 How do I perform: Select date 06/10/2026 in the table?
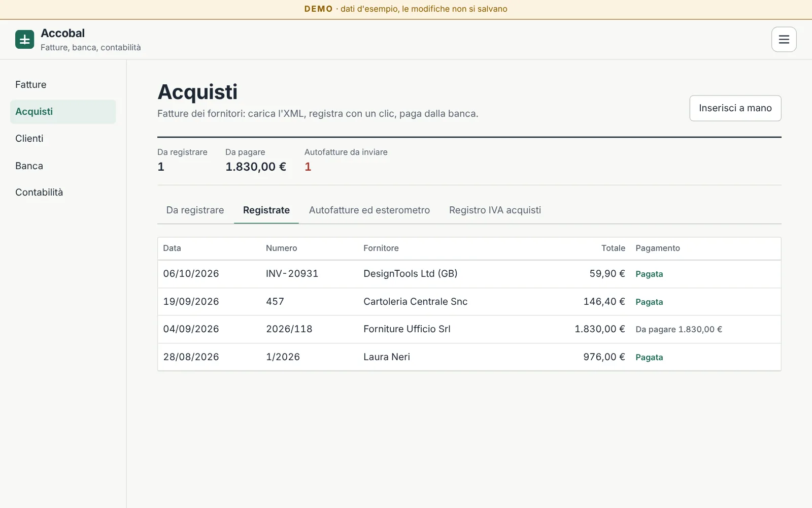click(191, 274)
